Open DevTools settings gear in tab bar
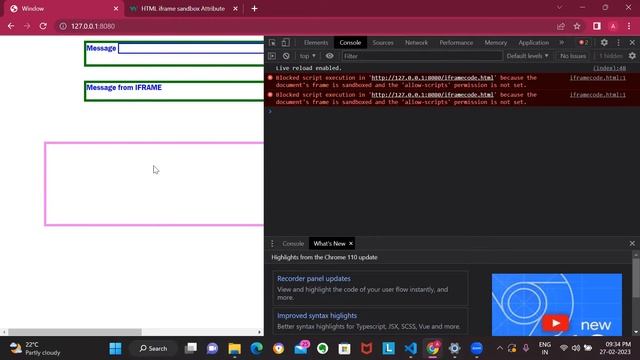Image resolution: width=640 pixels, height=360 pixels. (x=604, y=42)
